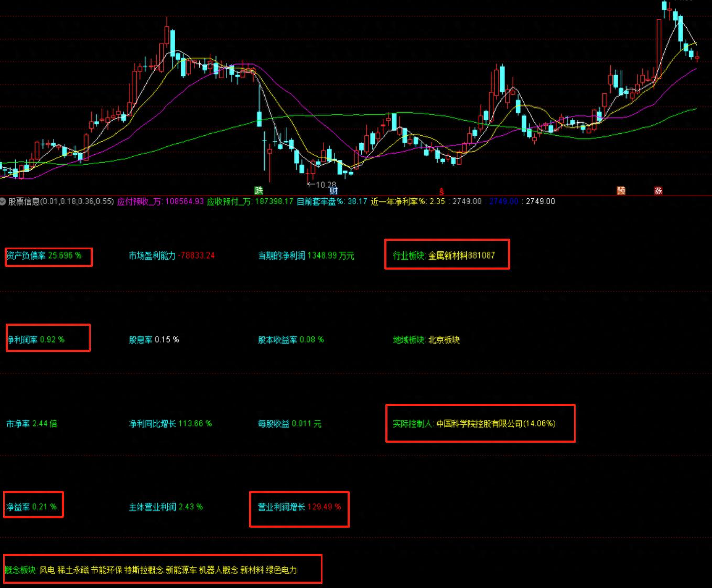The image size is (712, 588).
Task: Click 主体营业利润 2.43 % text
Action: point(166,507)
